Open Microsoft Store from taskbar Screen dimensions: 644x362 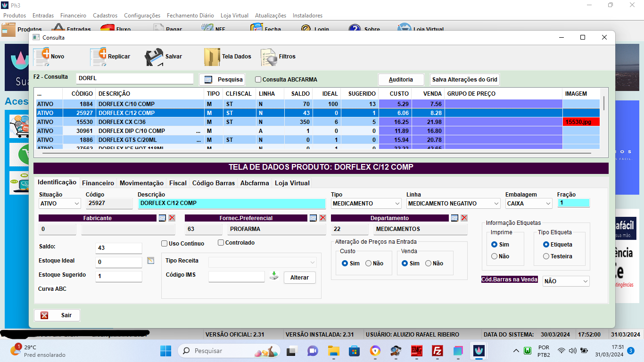[x=354, y=351]
